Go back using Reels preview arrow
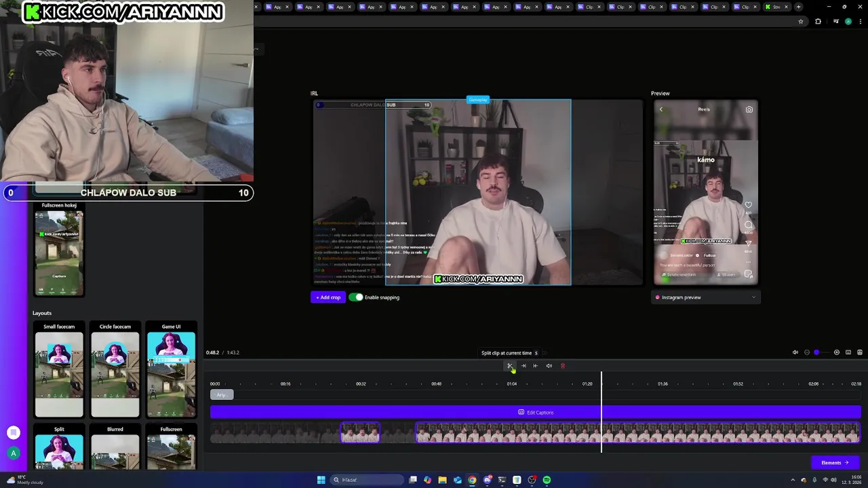868x488 pixels. pyautogui.click(x=661, y=109)
